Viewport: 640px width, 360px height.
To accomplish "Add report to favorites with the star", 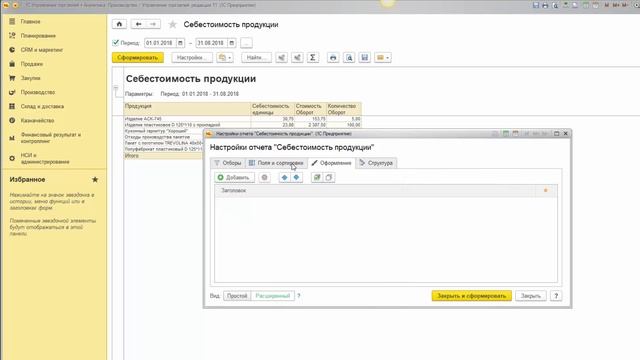I will [173, 24].
